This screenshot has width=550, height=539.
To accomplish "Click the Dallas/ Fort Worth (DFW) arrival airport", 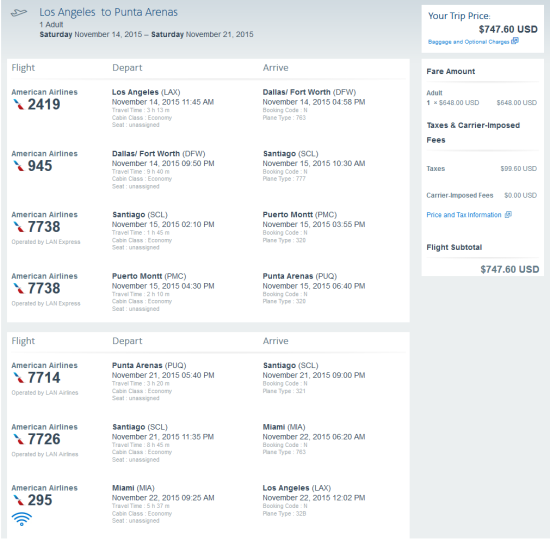I will pyautogui.click(x=309, y=92).
